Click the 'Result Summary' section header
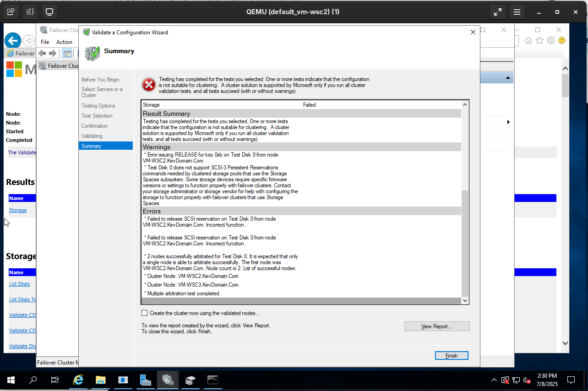 coord(301,114)
